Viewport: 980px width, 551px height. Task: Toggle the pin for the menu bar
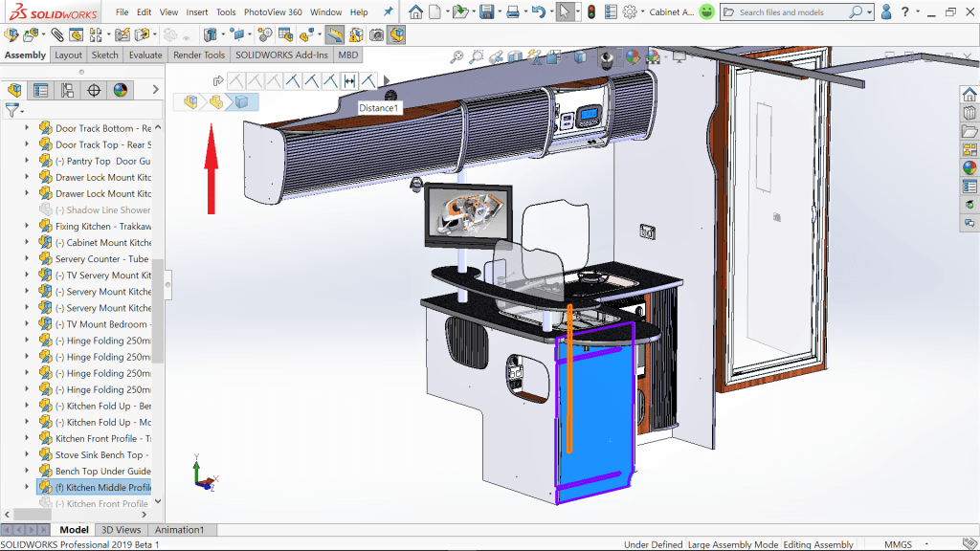coord(388,12)
